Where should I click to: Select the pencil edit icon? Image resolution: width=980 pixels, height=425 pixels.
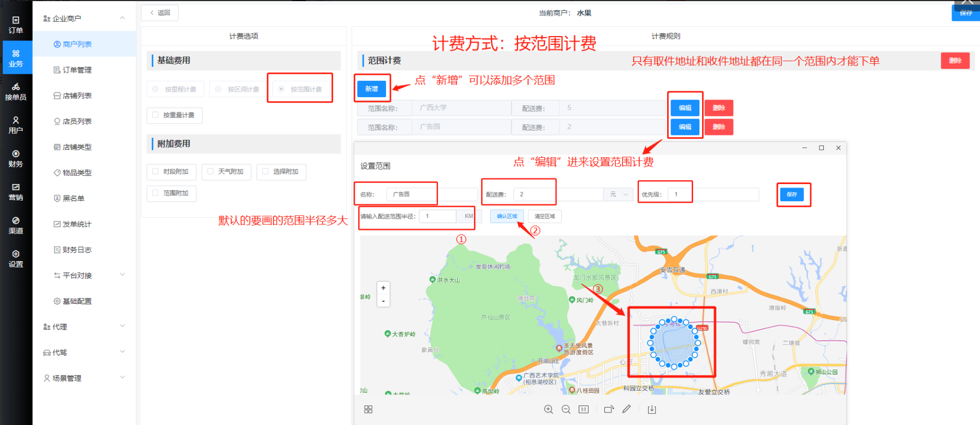click(627, 409)
